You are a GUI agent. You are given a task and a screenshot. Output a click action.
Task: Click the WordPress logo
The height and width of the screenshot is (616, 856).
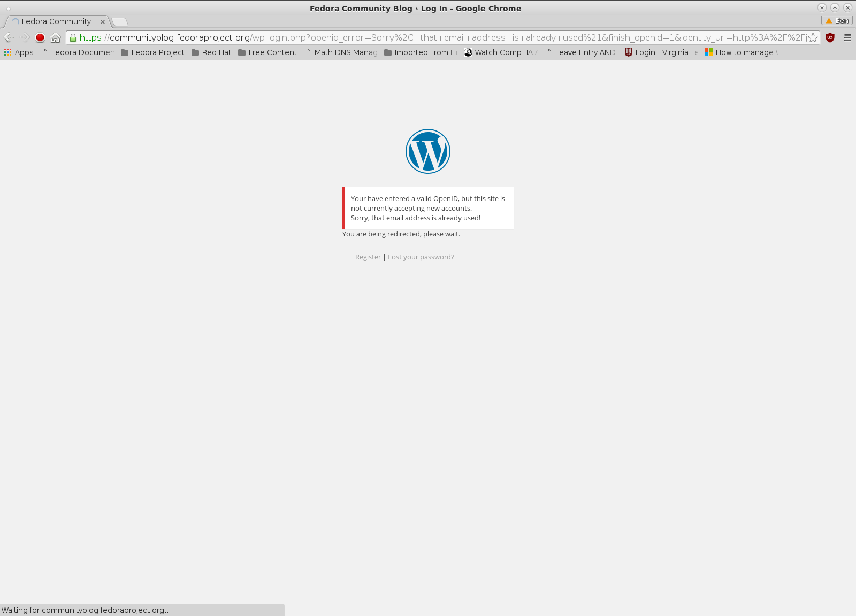pos(428,151)
